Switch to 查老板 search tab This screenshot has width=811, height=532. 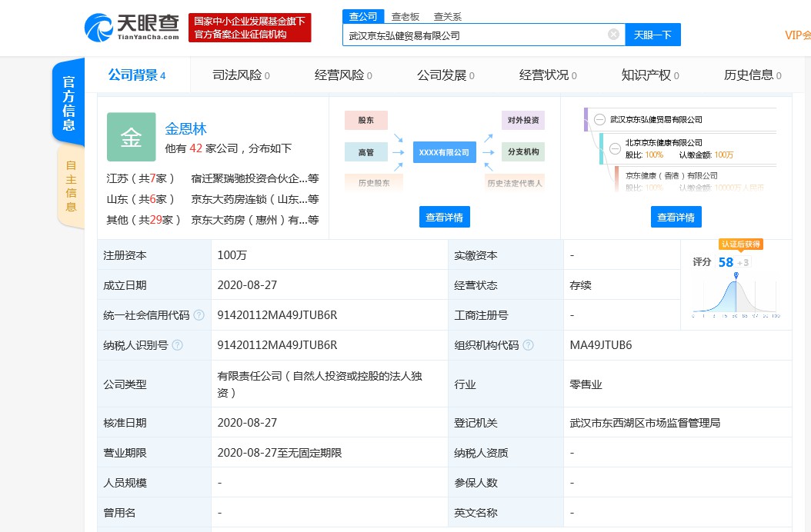[405, 17]
